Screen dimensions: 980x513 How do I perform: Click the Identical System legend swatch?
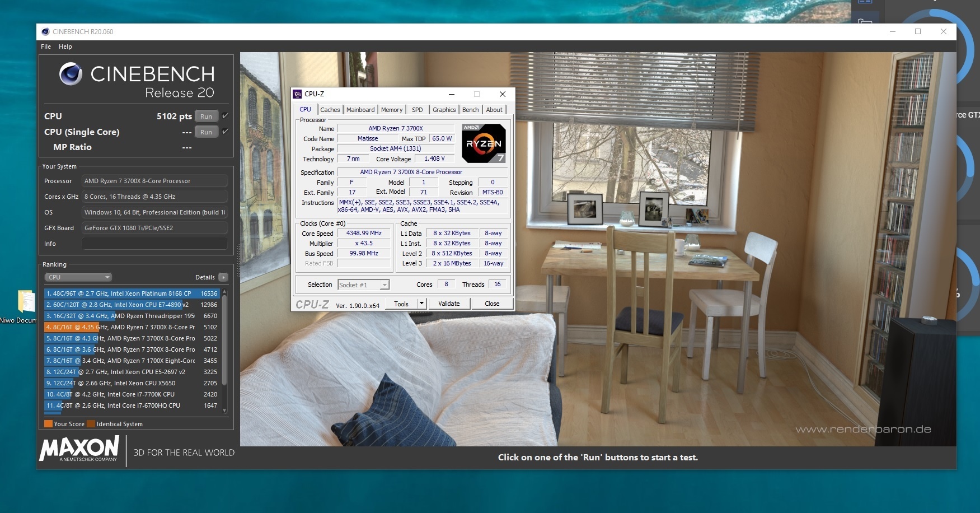tap(91, 424)
